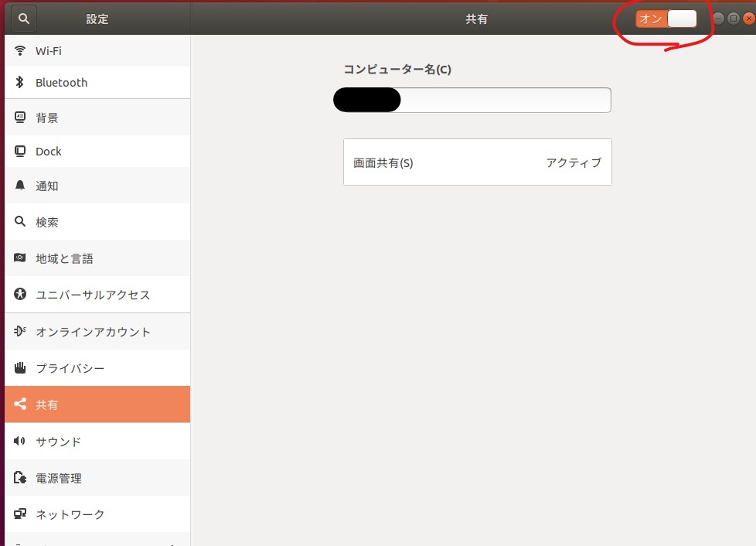Open the 画面共有(S) screen sharing row

(x=477, y=162)
